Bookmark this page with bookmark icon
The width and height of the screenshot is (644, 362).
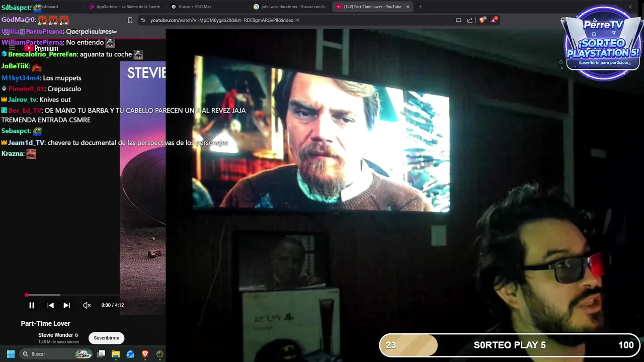[x=130, y=20]
